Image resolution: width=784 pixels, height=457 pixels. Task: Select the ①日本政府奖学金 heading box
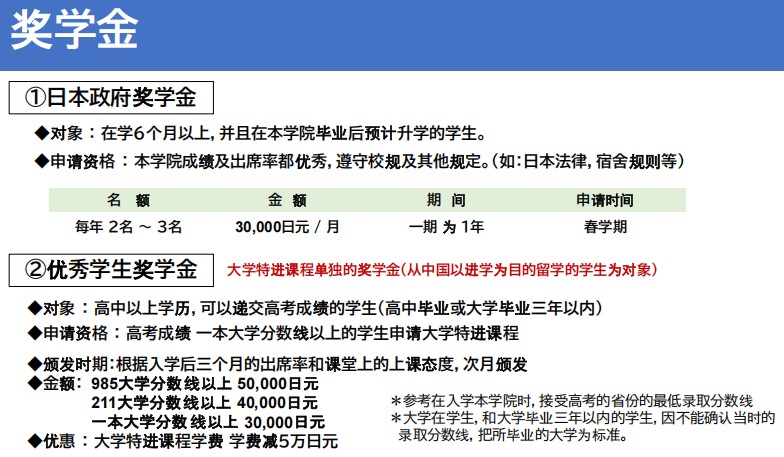click(x=111, y=98)
